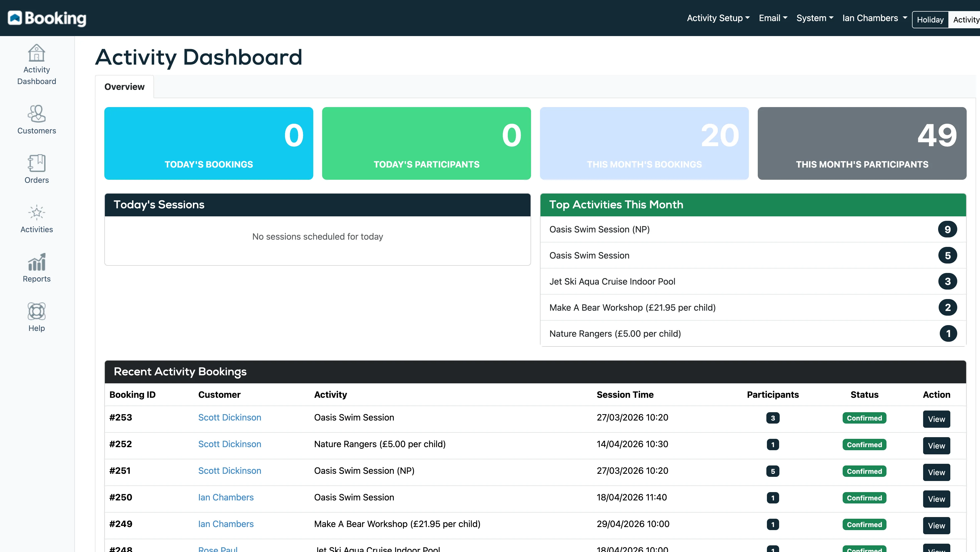Click No sessions scheduled for today text
This screenshot has width=980, height=552.
coord(317,237)
